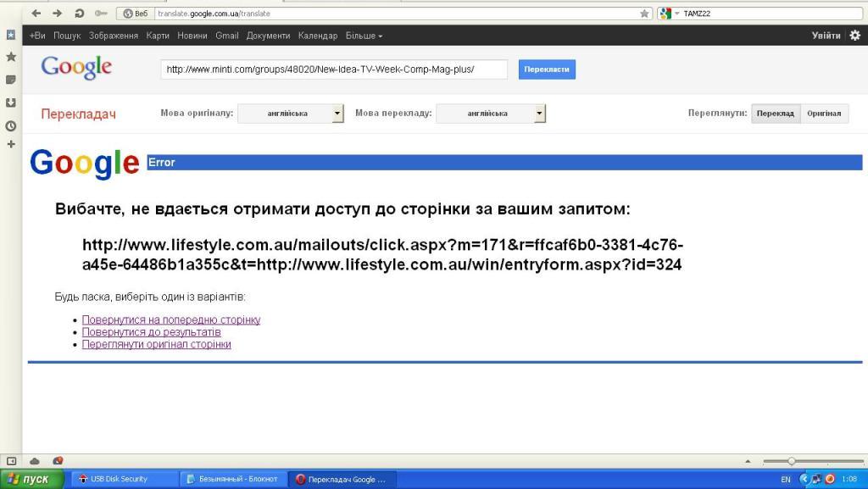Click the key password wand icon
This screenshot has width=868, height=489.
(x=101, y=14)
